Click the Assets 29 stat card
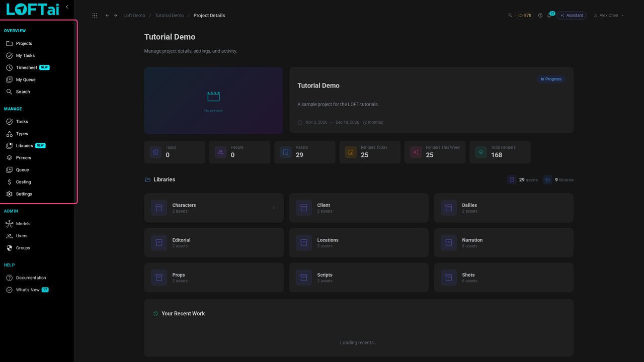644x362 pixels. point(305,152)
